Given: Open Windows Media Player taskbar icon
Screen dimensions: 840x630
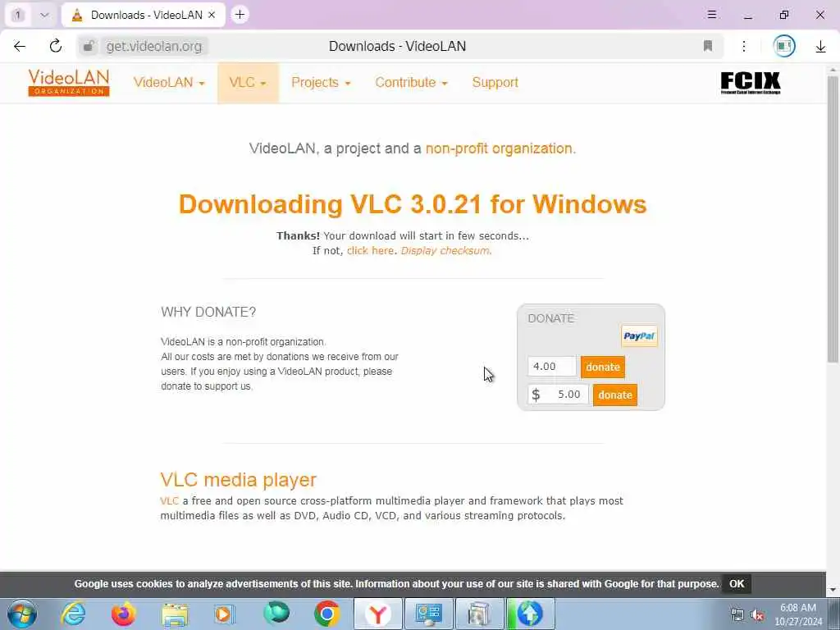Looking at the screenshot, I should [x=225, y=614].
